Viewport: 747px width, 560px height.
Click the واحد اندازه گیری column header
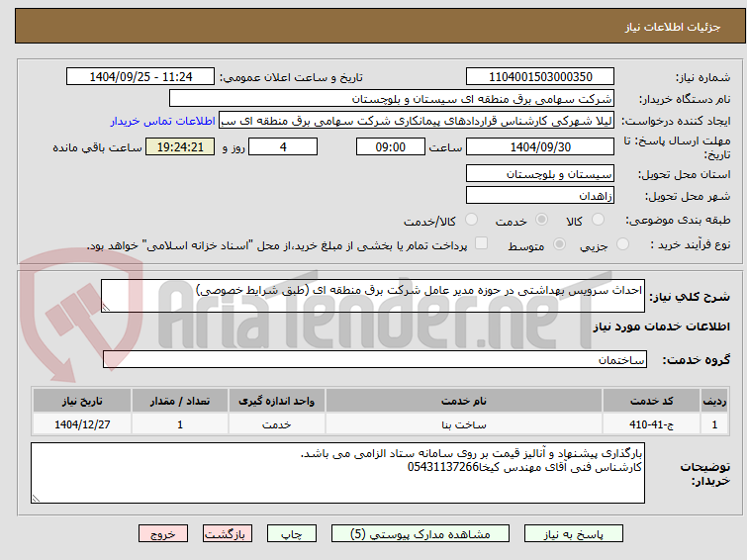[x=277, y=401]
